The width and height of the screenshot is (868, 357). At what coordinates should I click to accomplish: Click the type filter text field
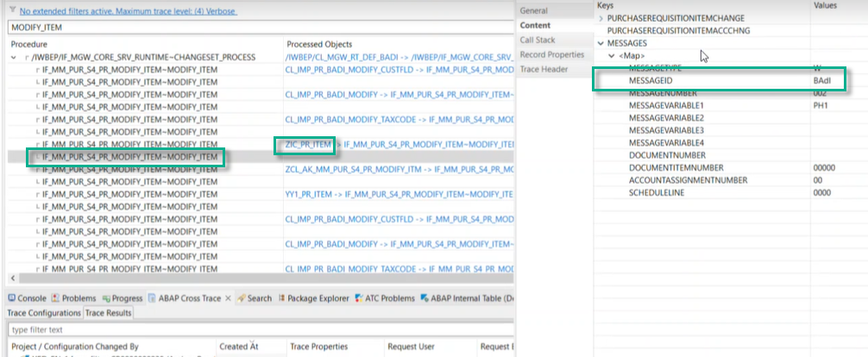(x=261, y=330)
